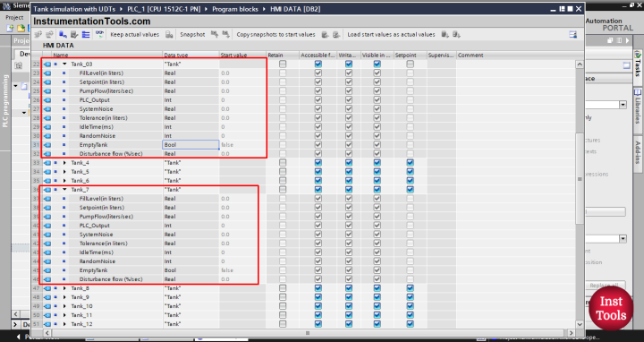Viewport: 644px width, 342px height.
Task: Click the vertical scrollbar down arrow
Action: [580, 324]
